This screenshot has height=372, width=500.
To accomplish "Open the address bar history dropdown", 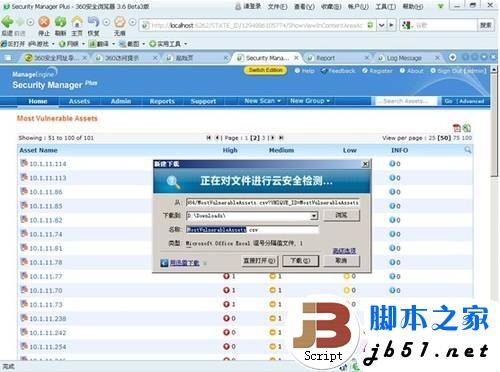I will tap(382, 25).
